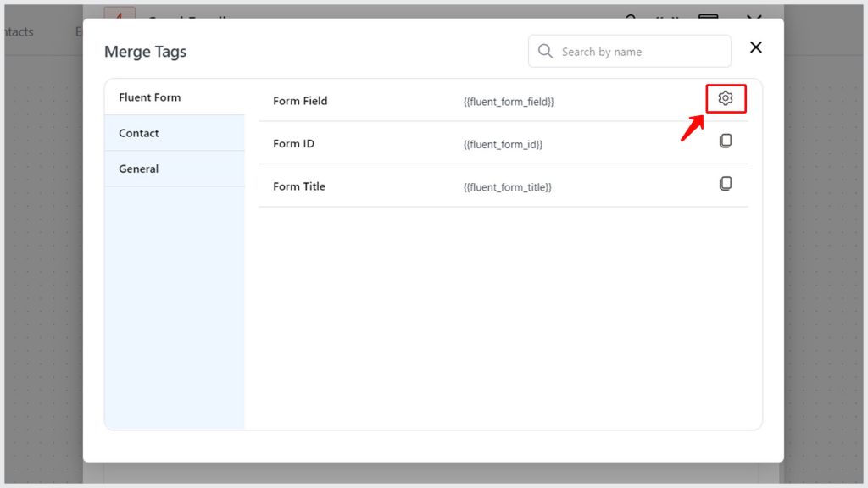Select the Fluent Form tab
Screen dimensions: 868x488
[175, 97]
